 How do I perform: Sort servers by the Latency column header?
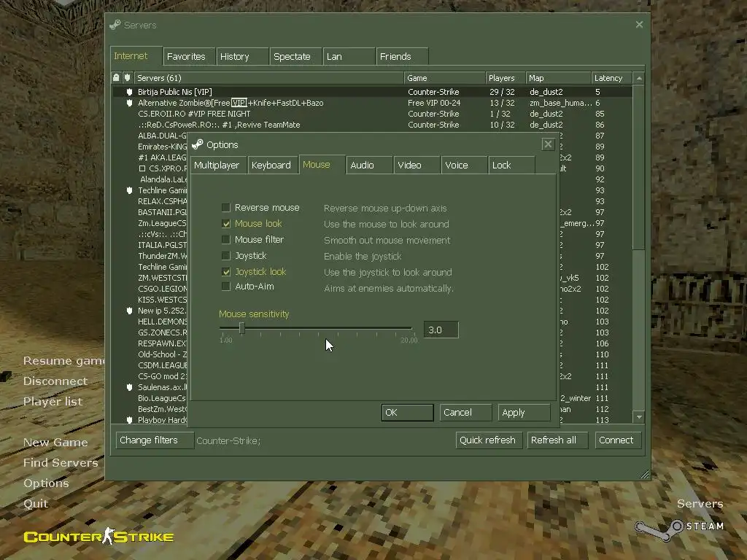pyautogui.click(x=612, y=77)
